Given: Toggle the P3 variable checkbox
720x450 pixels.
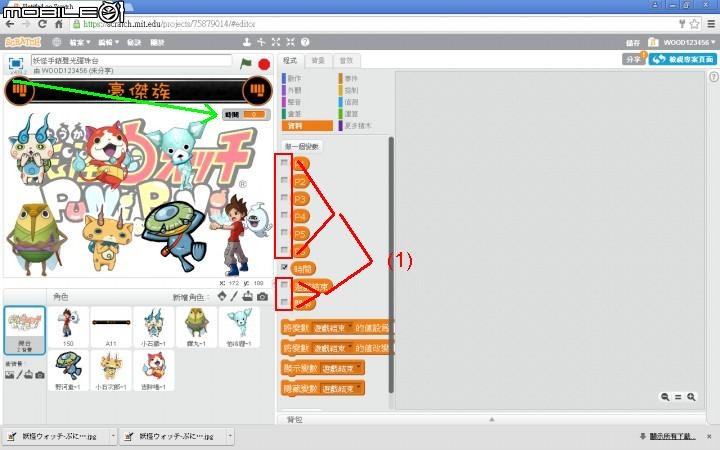Looking at the screenshot, I should 284,197.
